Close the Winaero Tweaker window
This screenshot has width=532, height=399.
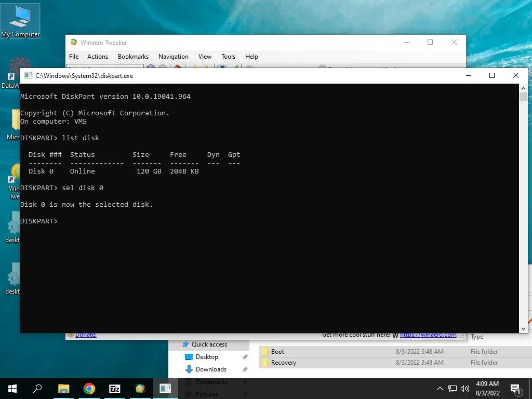coord(454,42)
